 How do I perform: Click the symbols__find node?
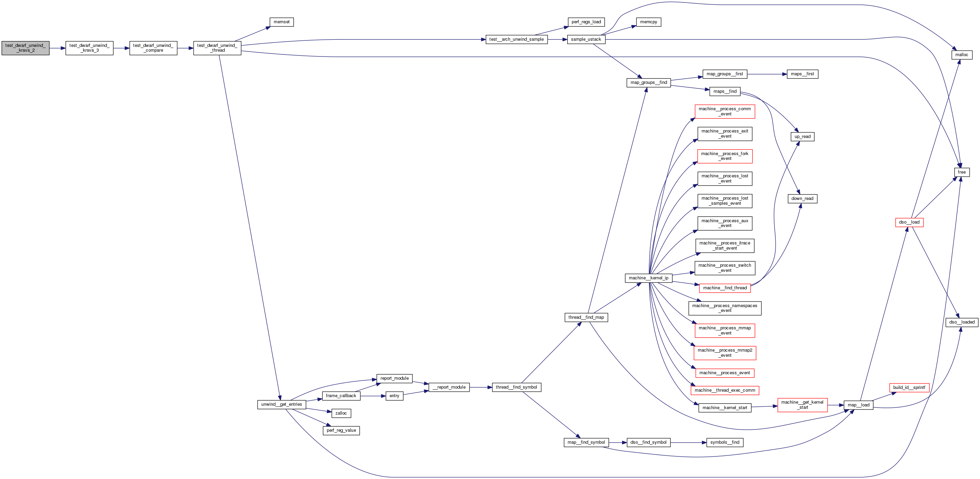coord(724,442)
